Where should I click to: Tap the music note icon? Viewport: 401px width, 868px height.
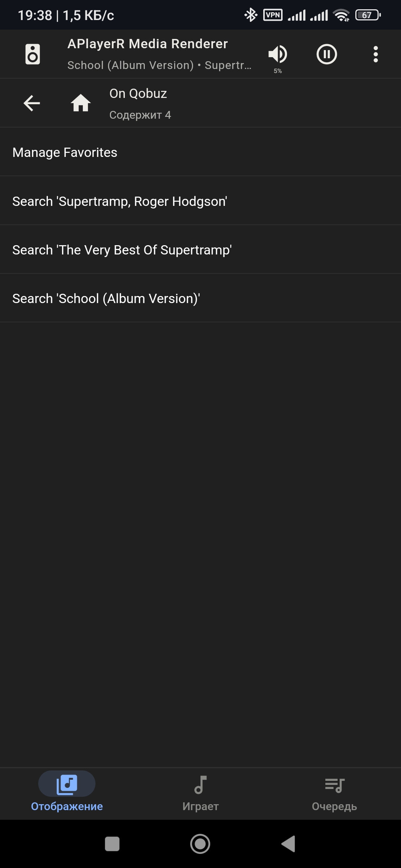200,785
